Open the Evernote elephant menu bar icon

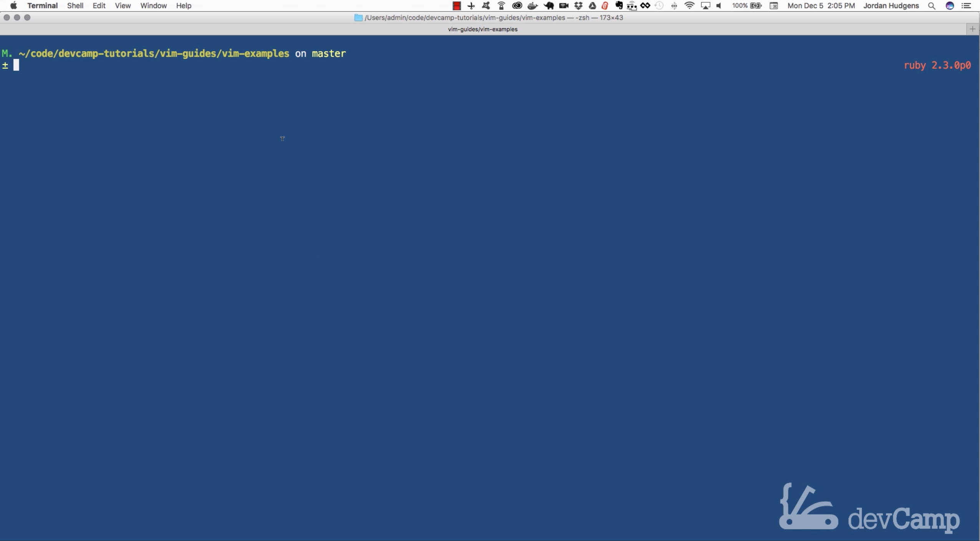619,6
